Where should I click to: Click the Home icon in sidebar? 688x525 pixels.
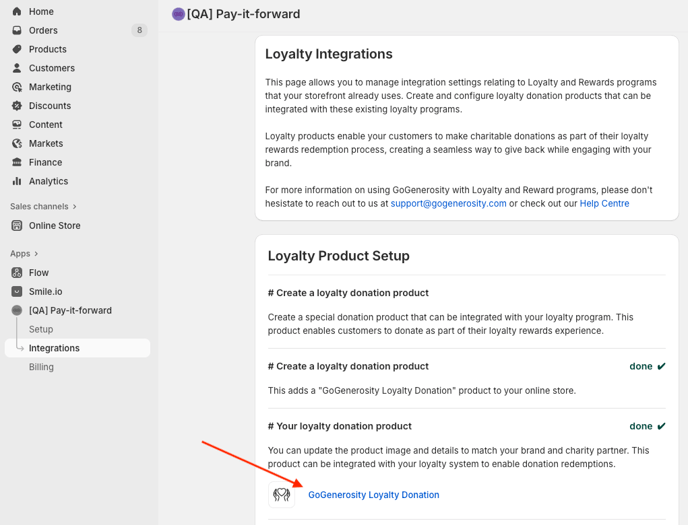pyautogui.click(x=16, y=11)
